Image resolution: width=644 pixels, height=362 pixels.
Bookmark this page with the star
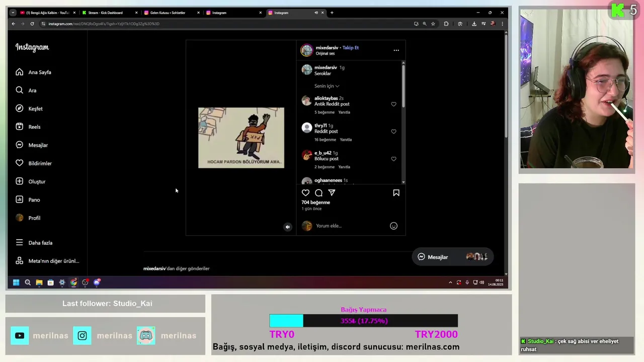click(433, 24)
